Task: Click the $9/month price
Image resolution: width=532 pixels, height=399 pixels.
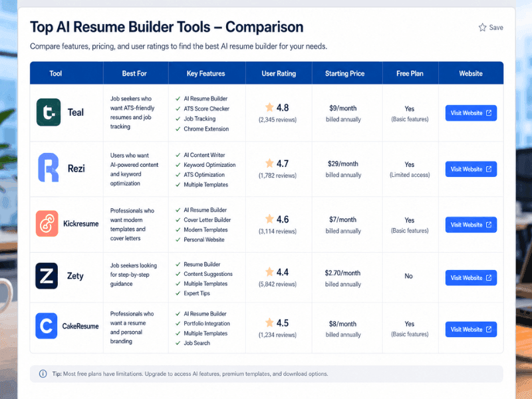Action: pyautogui.click(x=342, y=108)
